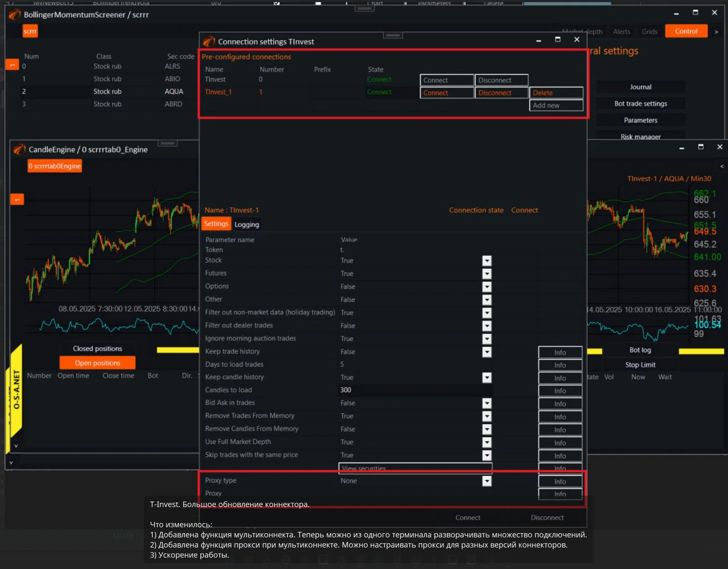This screenshot has height=569, width=728.
Task: Open the Risk manager button
Action: coord(640,137)
